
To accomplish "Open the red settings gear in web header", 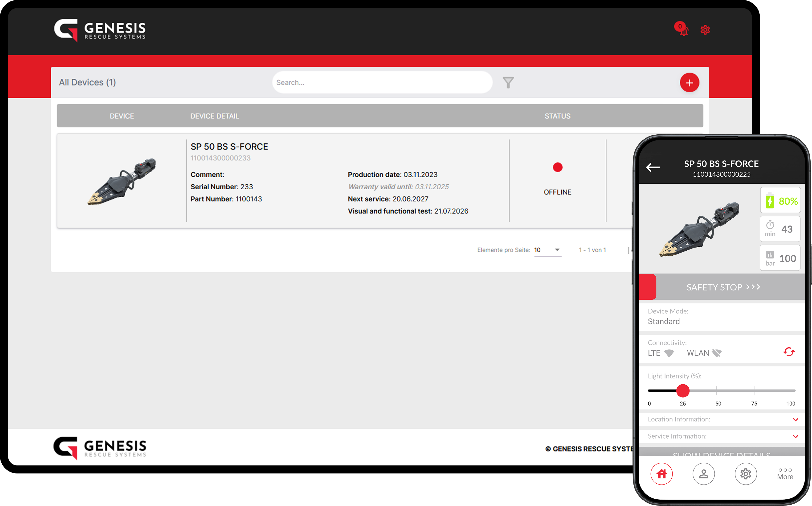I will (x=705, y=30).
